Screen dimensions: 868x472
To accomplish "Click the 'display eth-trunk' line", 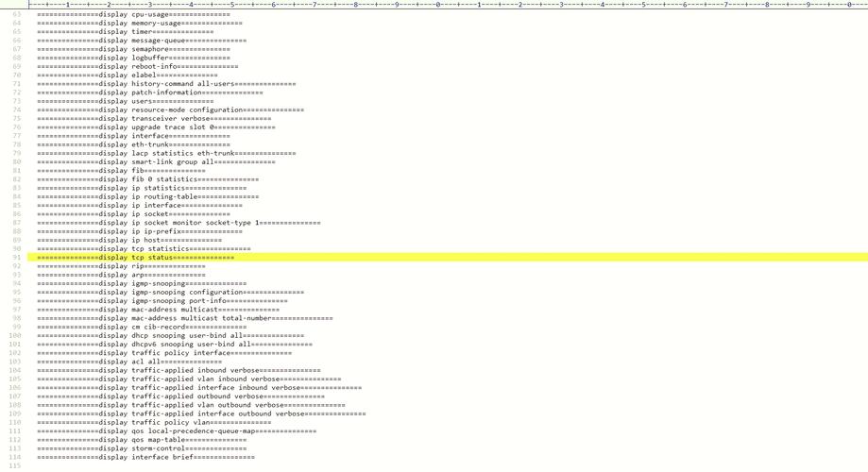I will (x=133, y=144).
